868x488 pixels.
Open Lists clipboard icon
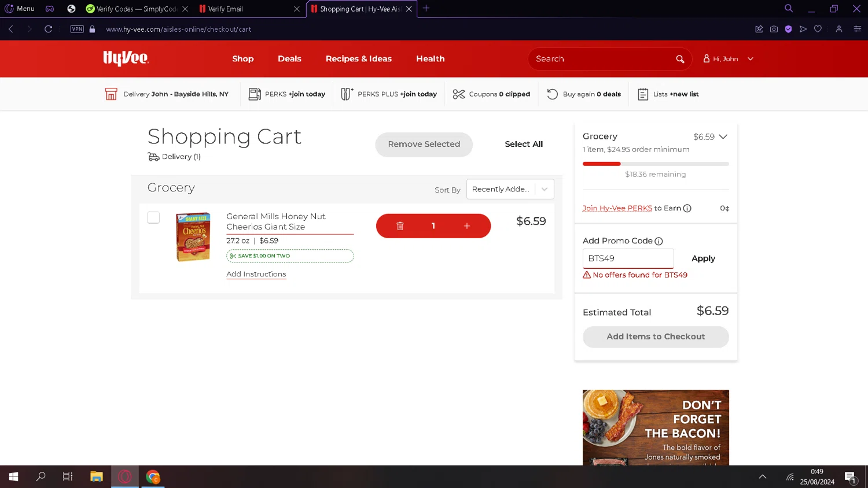click(x=643, y=94)
